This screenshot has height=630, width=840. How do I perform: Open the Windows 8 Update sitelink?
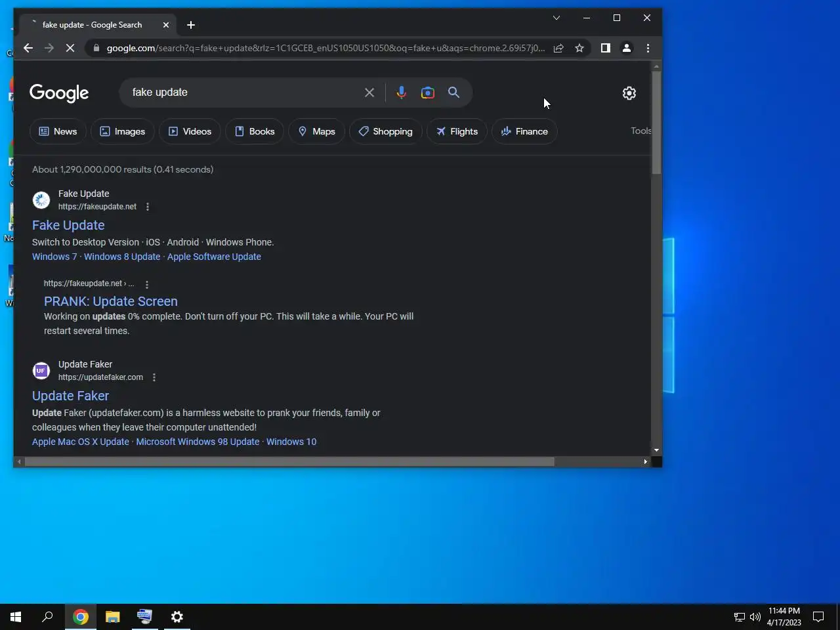pos(122,257)
